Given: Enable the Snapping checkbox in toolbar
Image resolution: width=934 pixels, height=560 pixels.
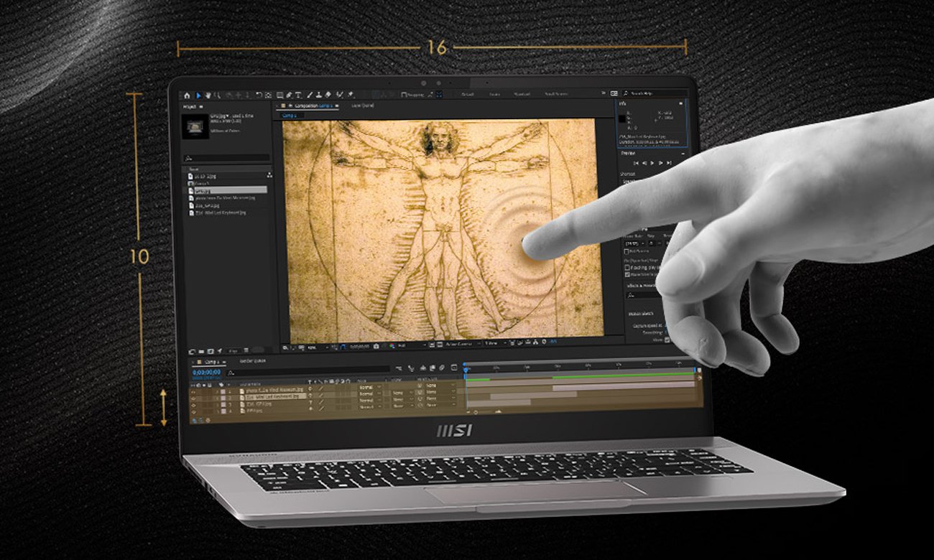Looking at the screenshot, I should click(x=404, y=95).
